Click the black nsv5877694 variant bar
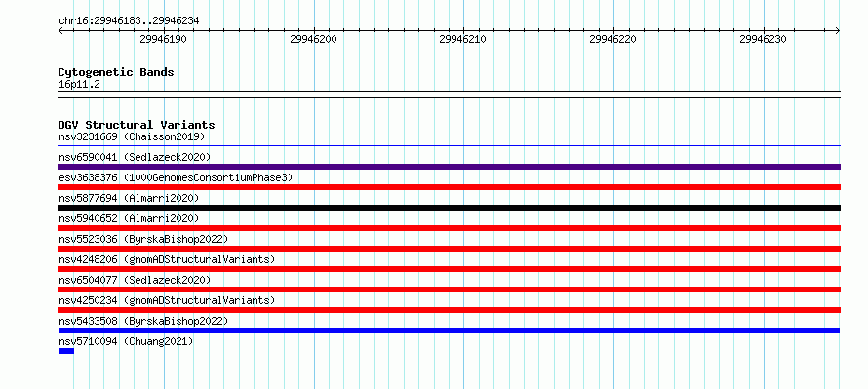The width and height of the screenshot is (868, 389). click(450, 208)
